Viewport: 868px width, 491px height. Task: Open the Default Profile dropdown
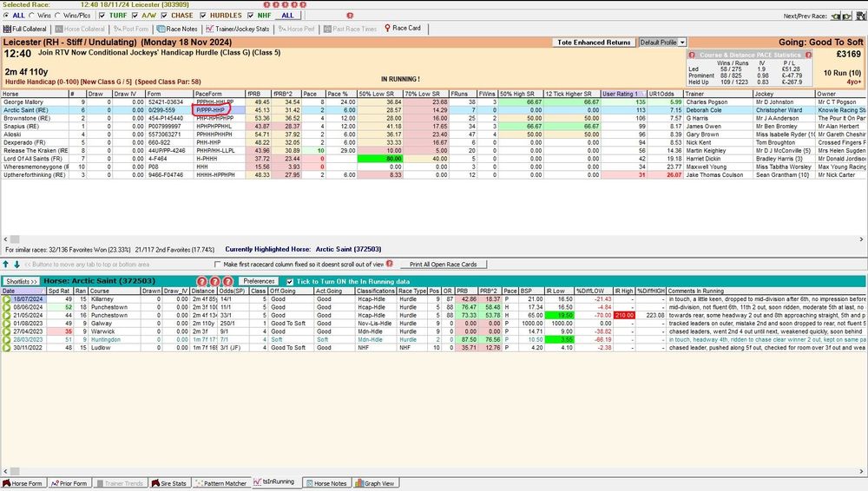pyautogui.click(x=682, y=43)
